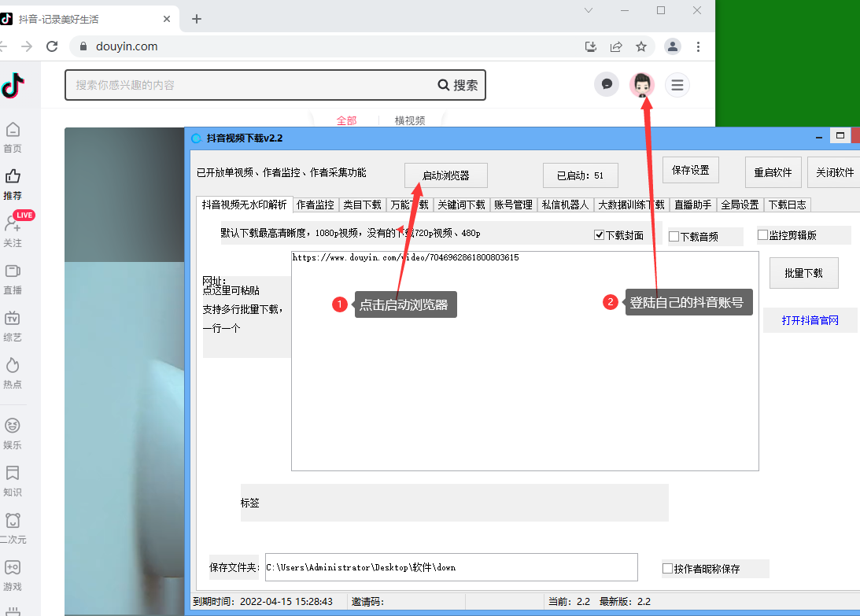The image size is (860, 616).
Task: Click the 已启动: 51 button
Action: 580,175
